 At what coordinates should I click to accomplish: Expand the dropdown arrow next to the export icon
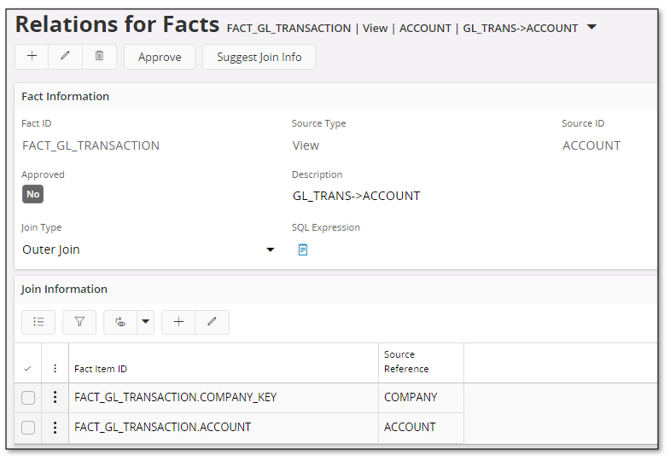(145, 322)
